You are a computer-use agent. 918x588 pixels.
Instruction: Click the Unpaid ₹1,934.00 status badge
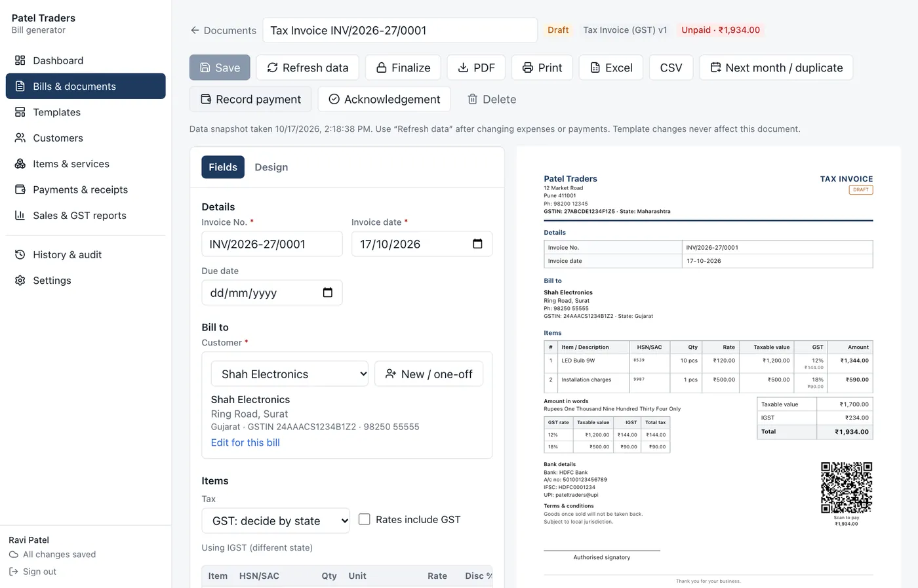coord(721,30)
